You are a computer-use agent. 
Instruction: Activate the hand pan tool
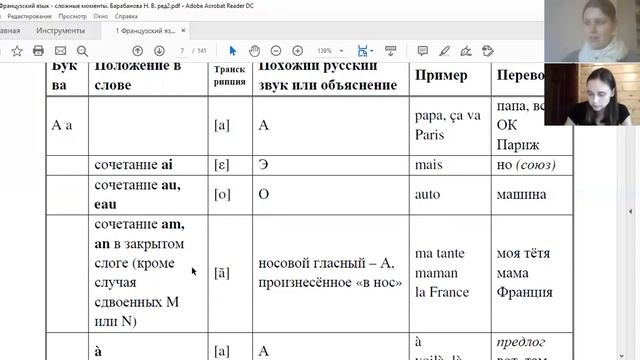click(x=254, y=51)
